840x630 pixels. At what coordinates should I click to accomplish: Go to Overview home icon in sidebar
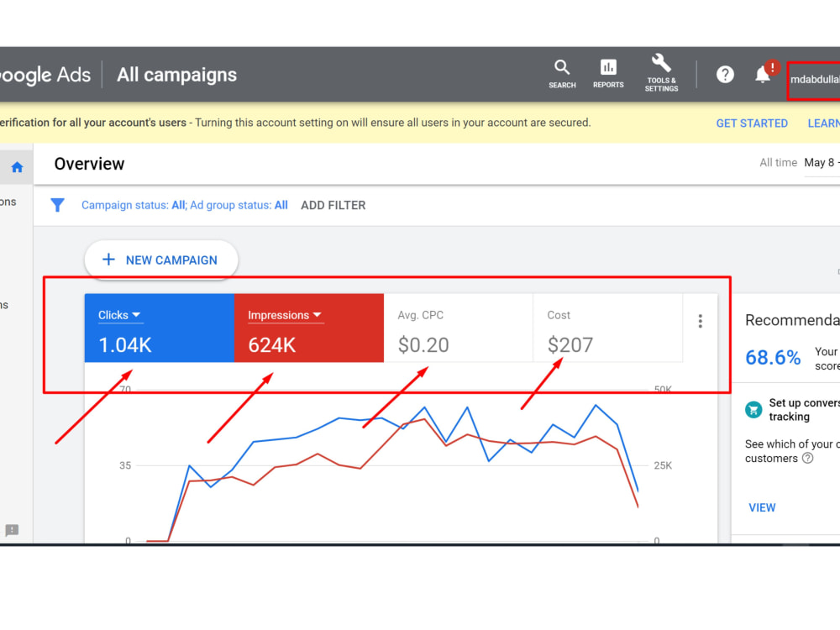pyautogui.click(x=17, y=167)
